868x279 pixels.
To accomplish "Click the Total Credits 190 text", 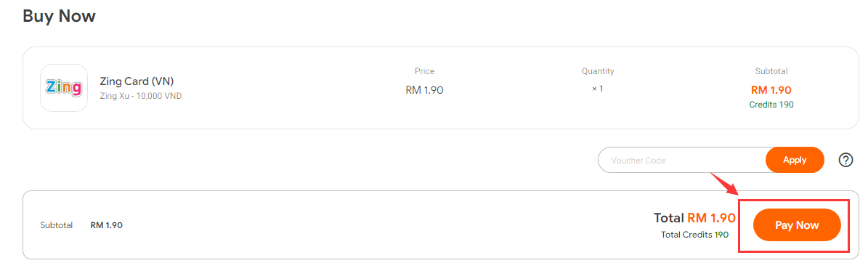I will (x=694, y=234).
